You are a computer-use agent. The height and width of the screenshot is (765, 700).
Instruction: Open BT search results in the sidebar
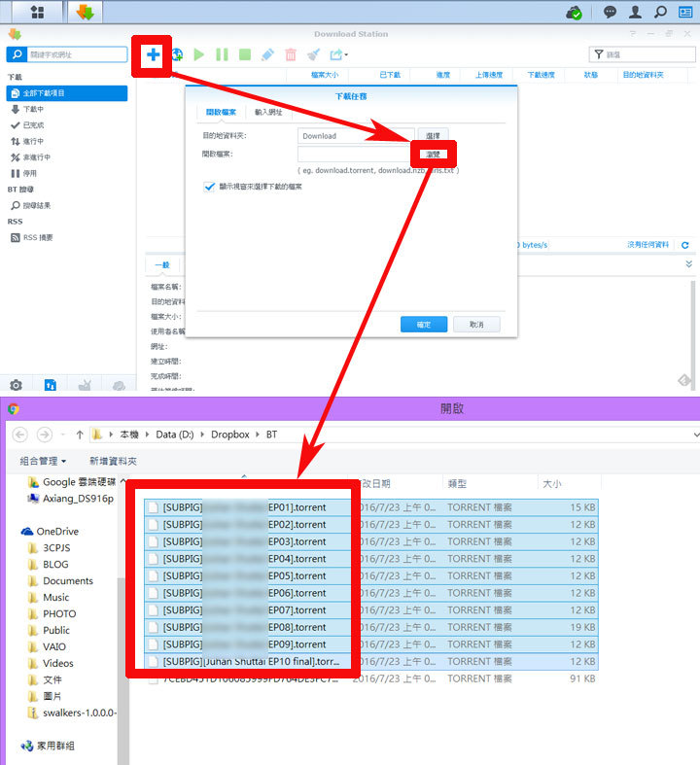67,206
